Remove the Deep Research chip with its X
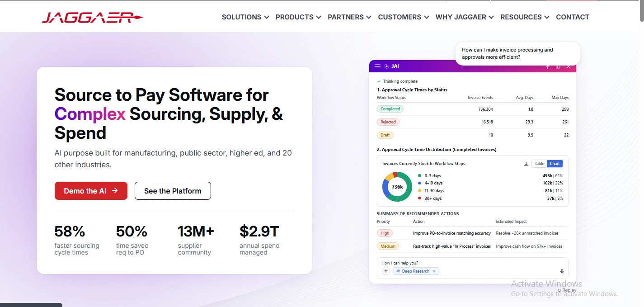The image size is (644, 307). (434, 271)
